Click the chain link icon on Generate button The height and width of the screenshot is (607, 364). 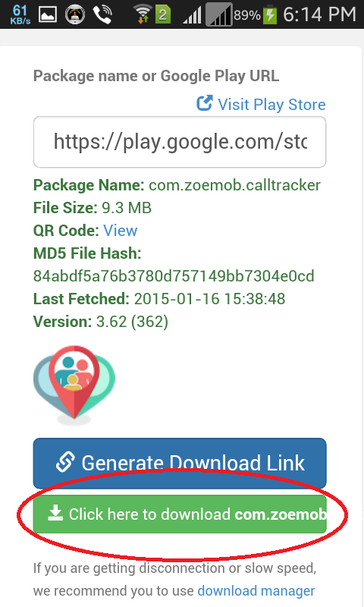click(65, 462)
